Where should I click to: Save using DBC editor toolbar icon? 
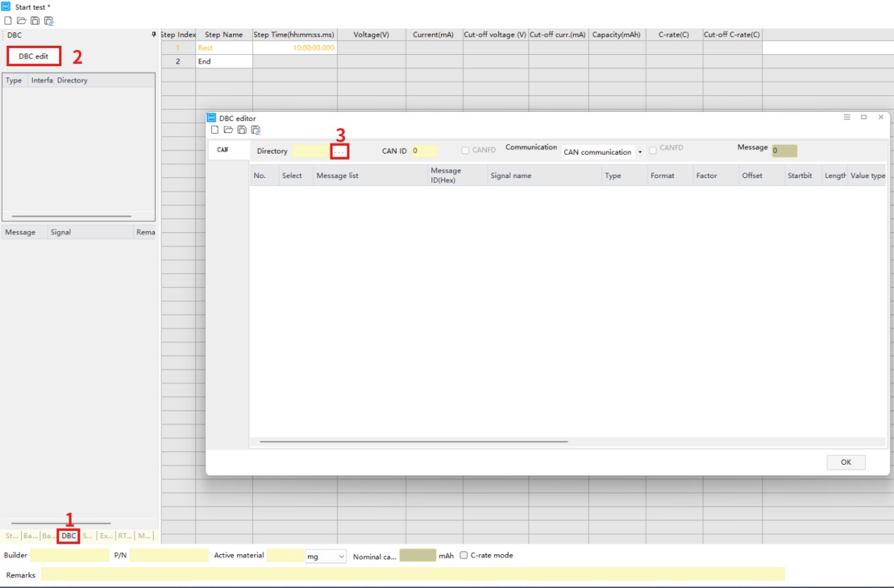pyautogui.click(x=242, y=130)
